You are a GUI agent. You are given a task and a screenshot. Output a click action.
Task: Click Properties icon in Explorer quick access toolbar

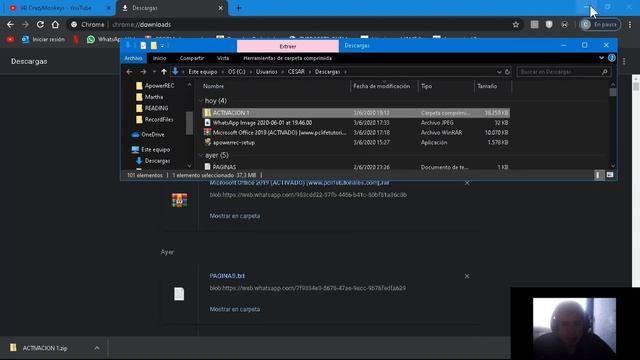tap(143, 45)
